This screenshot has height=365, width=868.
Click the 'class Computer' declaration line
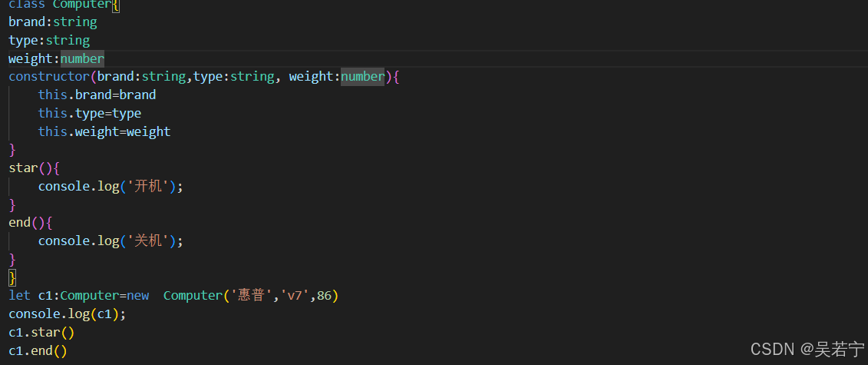coord(64,5)
